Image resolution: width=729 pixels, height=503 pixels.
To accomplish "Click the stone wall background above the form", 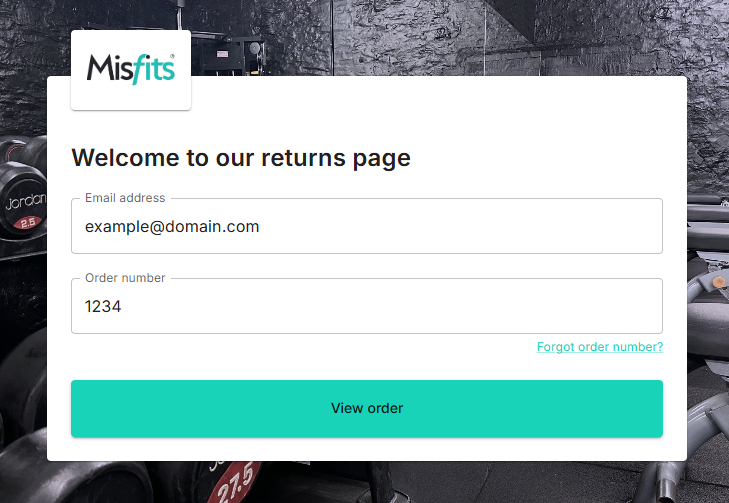I will point(418,37).
